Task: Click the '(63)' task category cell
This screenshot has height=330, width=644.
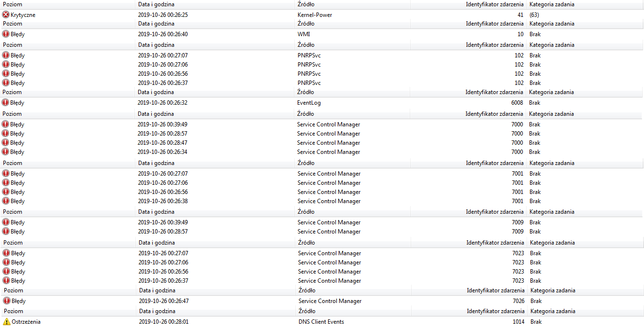Action: tap(534, 15)
